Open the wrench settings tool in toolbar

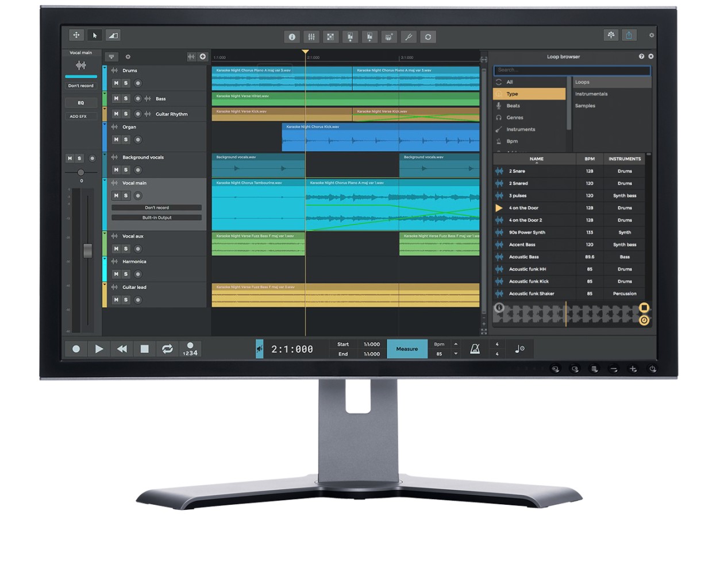coord(409,37)
